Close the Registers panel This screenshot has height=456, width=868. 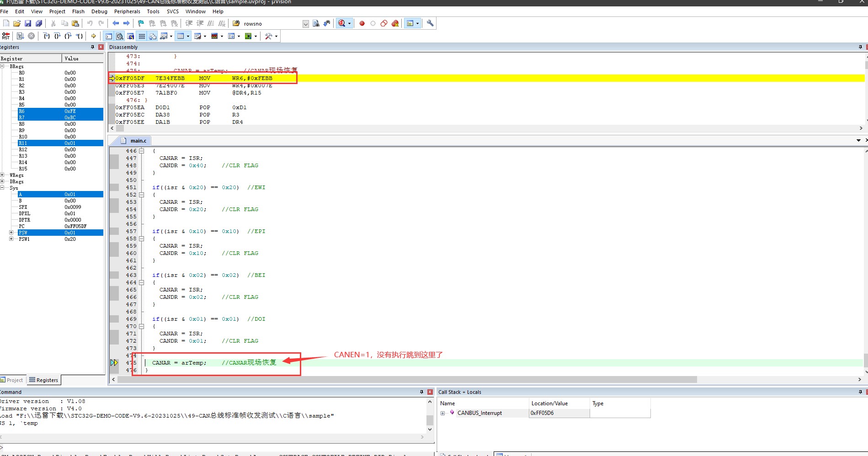click(101, 47)
